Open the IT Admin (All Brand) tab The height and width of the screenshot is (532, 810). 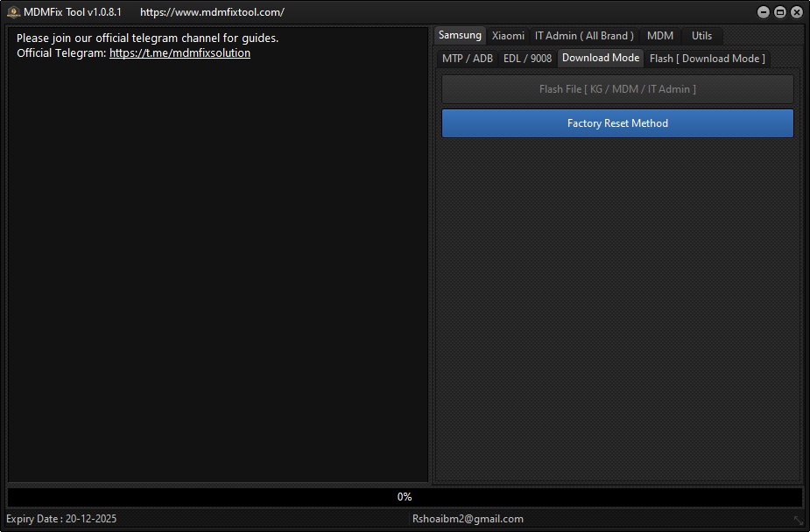(584, 35)
